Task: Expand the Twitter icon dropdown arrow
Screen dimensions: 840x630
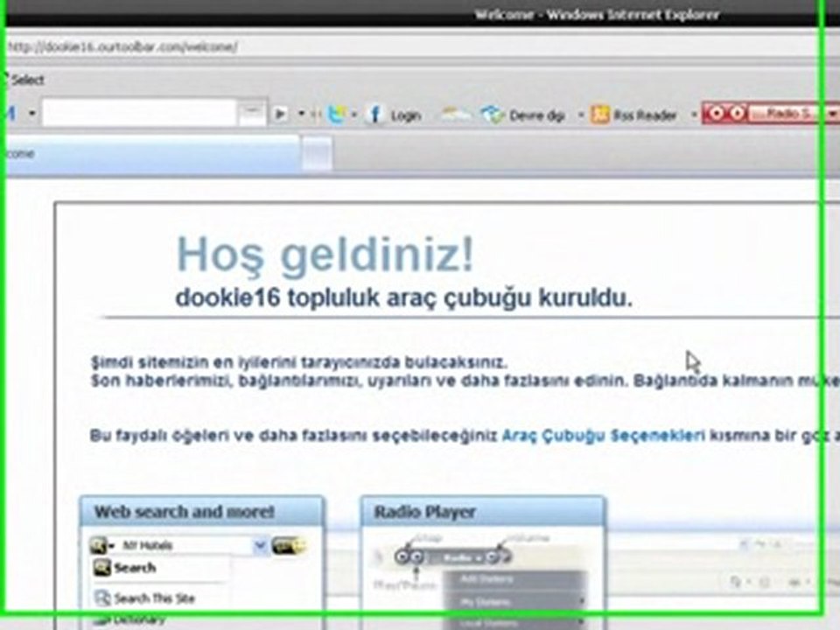Action: [x=353, y=115]
